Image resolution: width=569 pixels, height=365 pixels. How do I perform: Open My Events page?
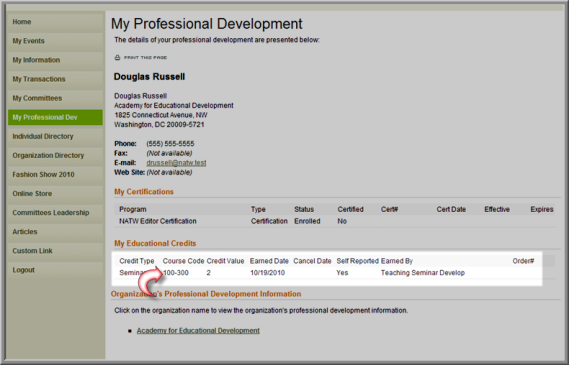click(x=55, y=41)
